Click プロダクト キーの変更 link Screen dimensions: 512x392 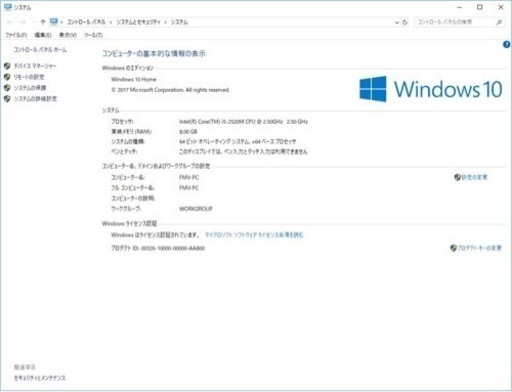tap(479, 248)
